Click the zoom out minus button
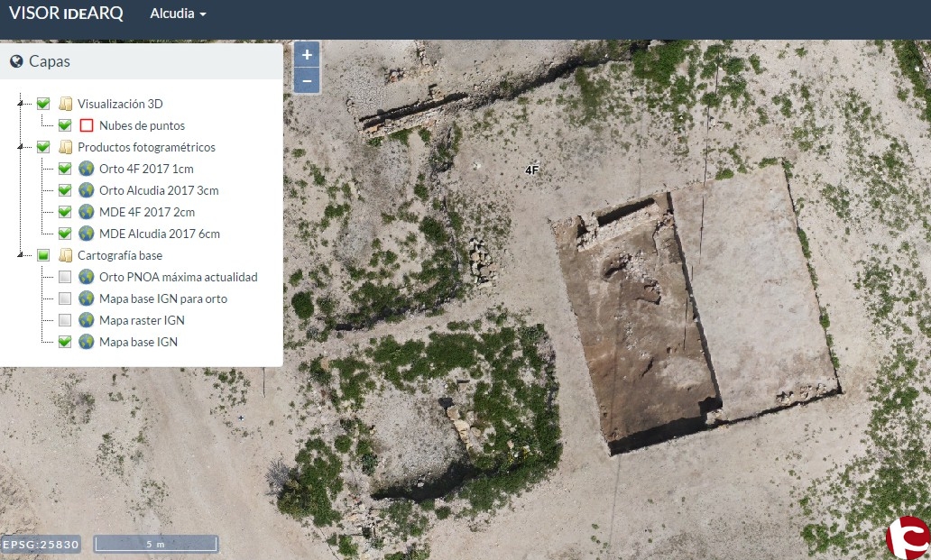This screenshot has height=560, width=931. pyautogui.click(x=307, y=81)
